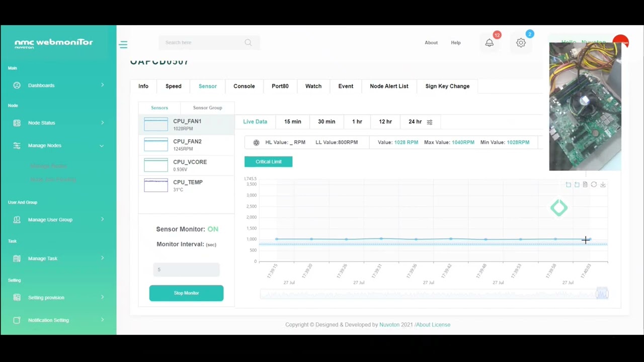644x362 pixels.
Task: Click the Manage User Group icon
Action: click(17, 220)
